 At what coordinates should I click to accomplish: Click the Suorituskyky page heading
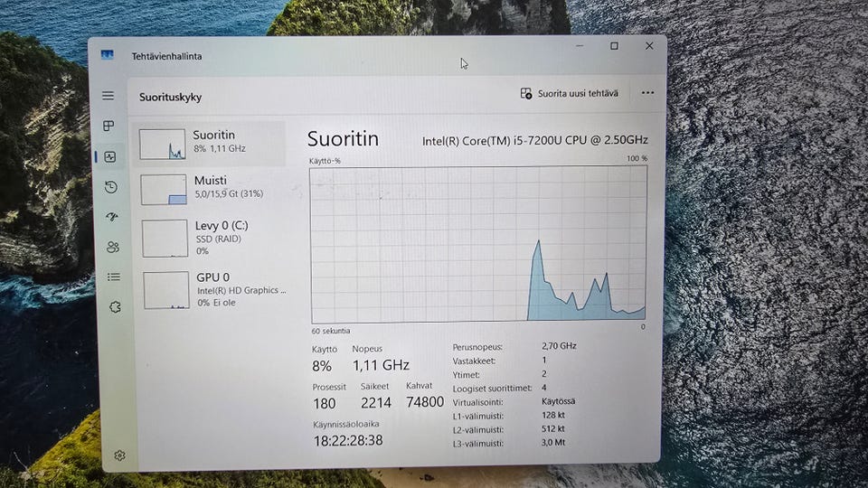171,98
